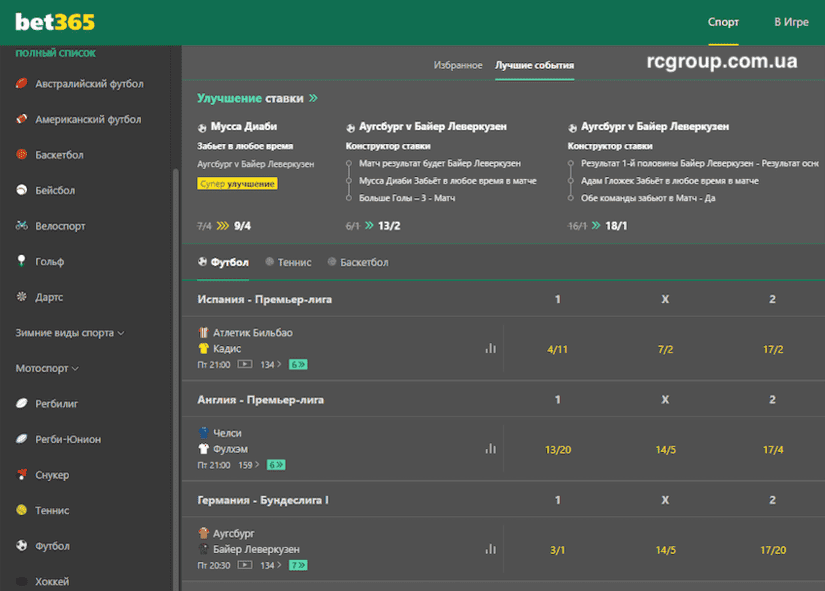Open Испания - Премьер-лига league header
The height and width of the screenshot is (591, 825).
pyautogui.click(x=265, y=299)
